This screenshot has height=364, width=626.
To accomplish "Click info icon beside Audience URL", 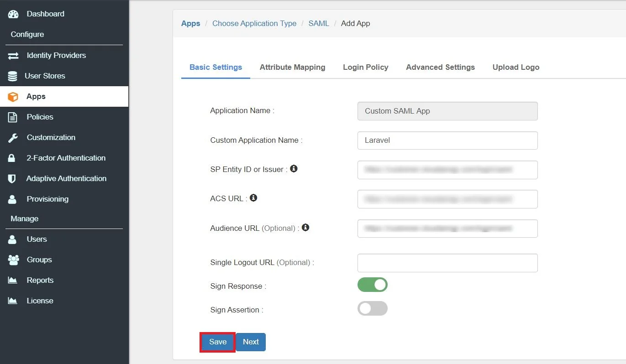I will pos(306,227).
